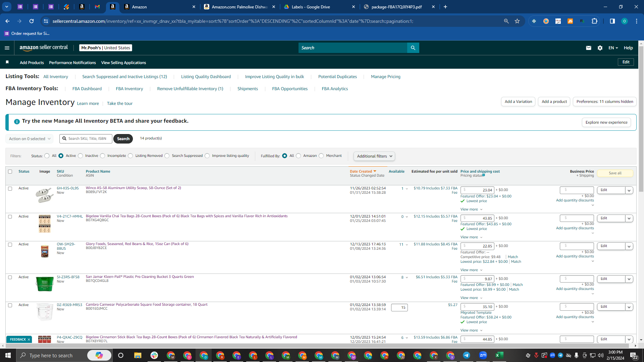Screen dimensions: 644x362
Task: Open Performance Notifications menu item
Action: pos(72,63)
